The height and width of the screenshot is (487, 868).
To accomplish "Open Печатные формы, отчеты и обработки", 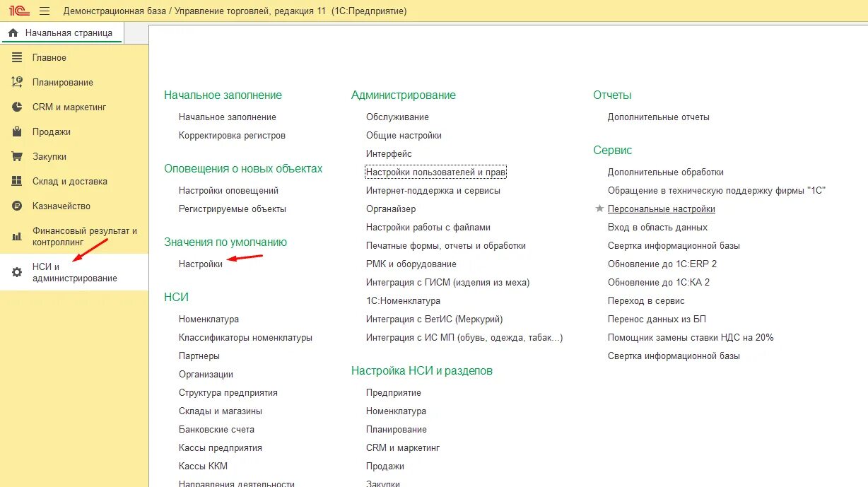I will pos(446,245).
